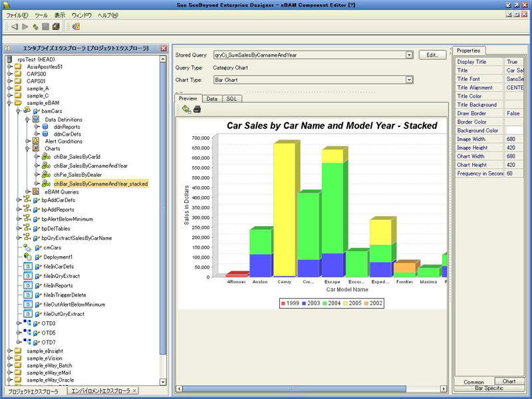Viewport: 532px width, 399px height.
Task: Click the Frequency in Seconds value 60
Action: (514, 174)
